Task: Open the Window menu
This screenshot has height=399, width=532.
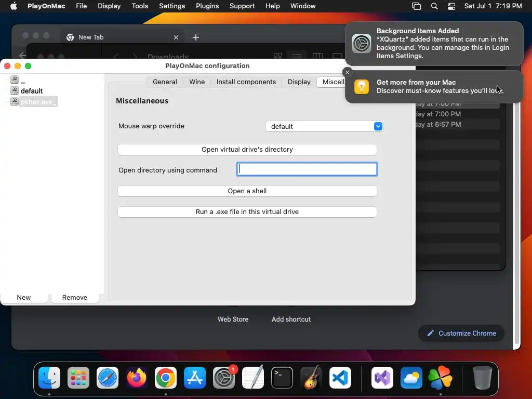Action: [x=303, y=6]
